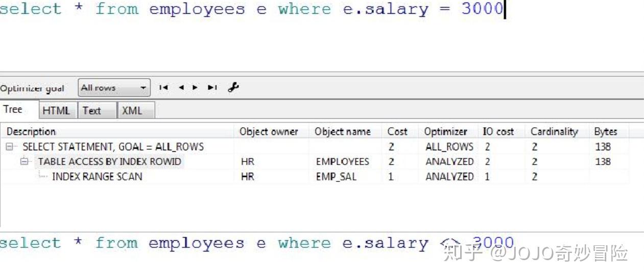The width and height of the screenshot is (644, 278).
Task: Click in the top SQL query with salary = 3000
Action: click(252, 9)
